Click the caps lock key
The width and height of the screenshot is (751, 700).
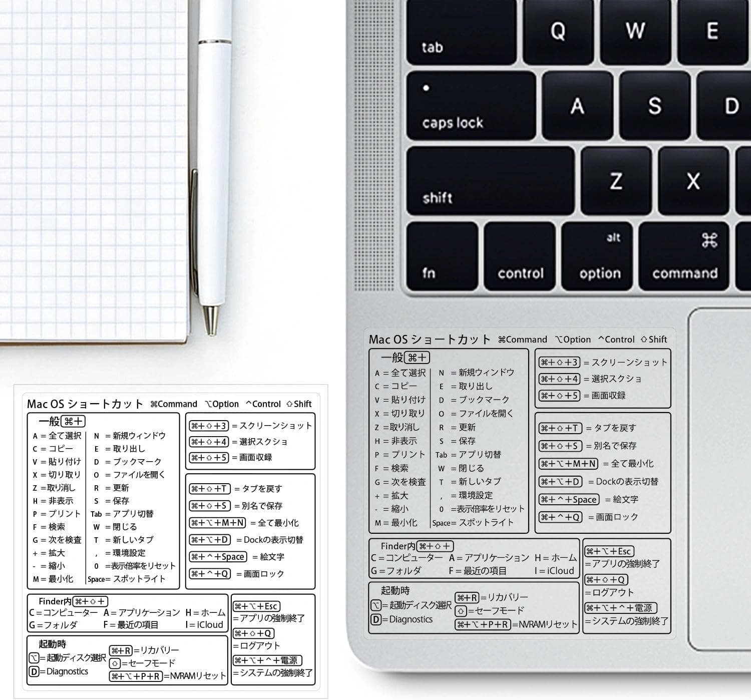pyautogui.click(x=471, y=106)
